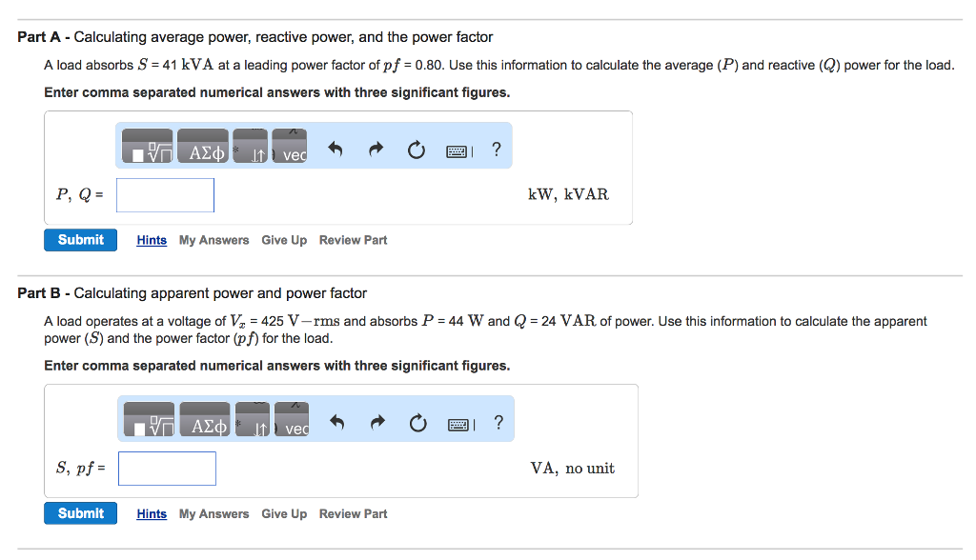Click Give Up for Part B
Viewport: 976px width, 560px height.
[283, 512]
